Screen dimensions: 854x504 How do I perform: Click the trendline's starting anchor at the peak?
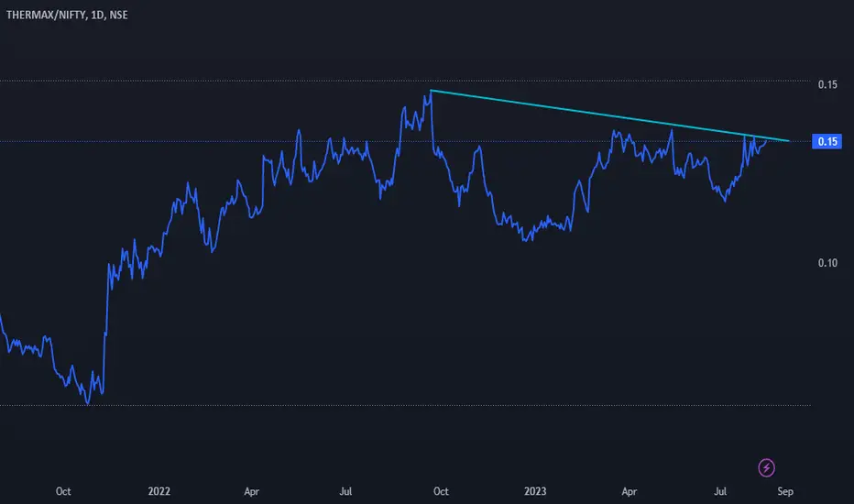click(x=431, y=90)
